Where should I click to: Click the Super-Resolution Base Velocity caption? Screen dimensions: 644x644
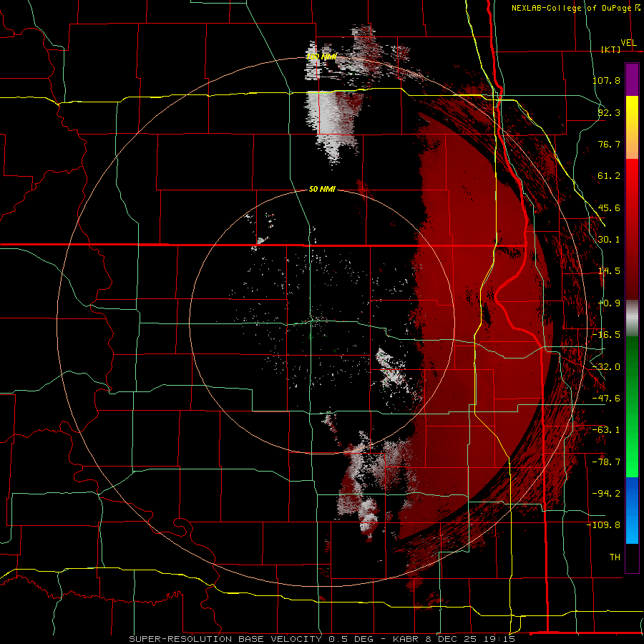[322, 639]
